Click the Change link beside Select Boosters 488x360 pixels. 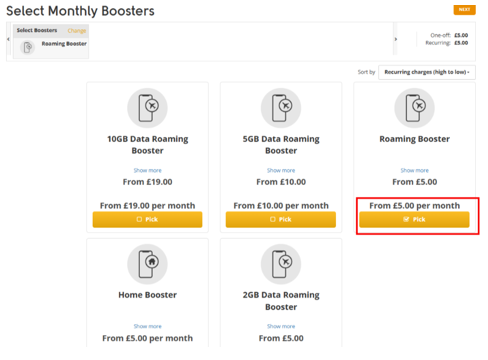tap(77, 31)
